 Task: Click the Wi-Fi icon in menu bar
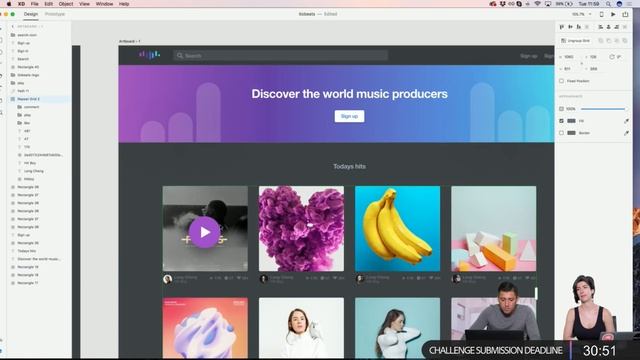pos(538,4)
